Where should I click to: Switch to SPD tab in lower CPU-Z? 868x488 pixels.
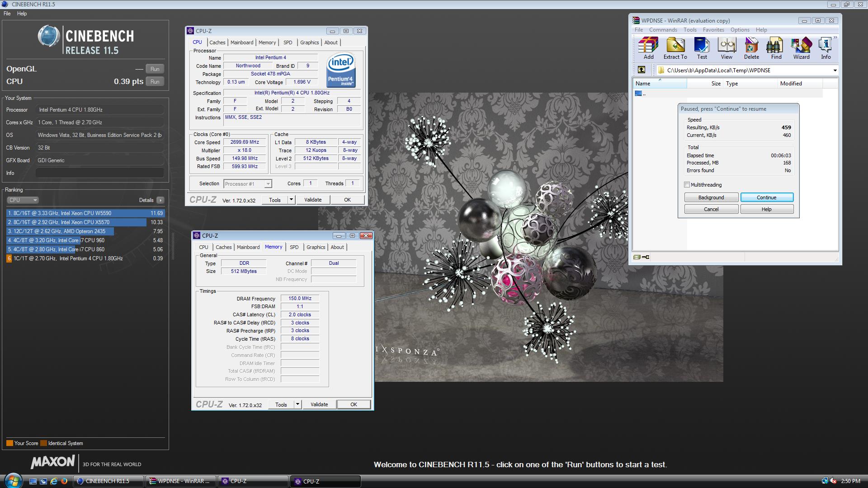point(294,247)
